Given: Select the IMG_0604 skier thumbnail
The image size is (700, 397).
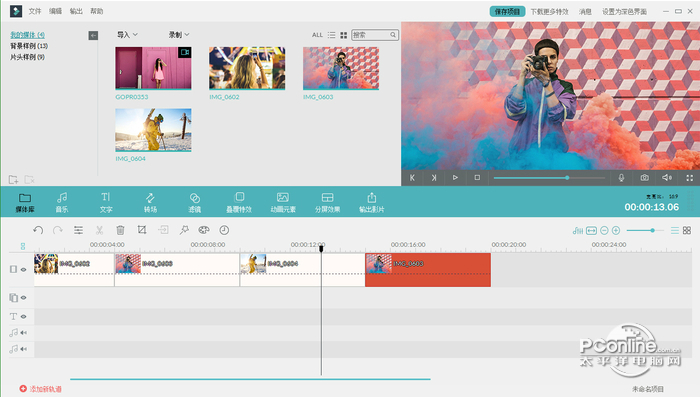Looking at the screenshot, I should coord(153,130).
